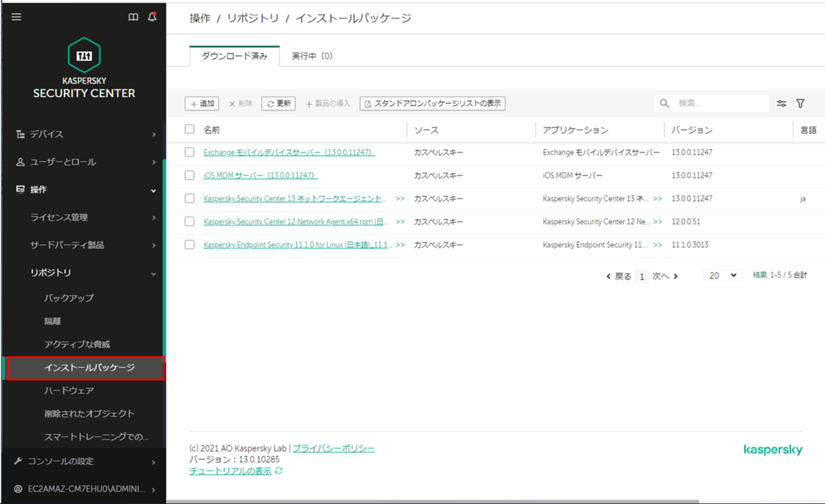Click the コンソールの設定 wrench icon

tap(19, 461)
